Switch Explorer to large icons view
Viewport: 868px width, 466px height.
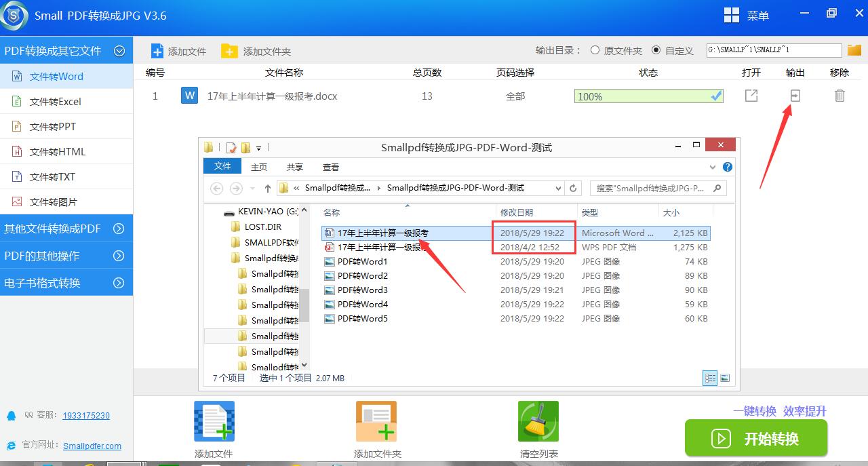[725, 378]
